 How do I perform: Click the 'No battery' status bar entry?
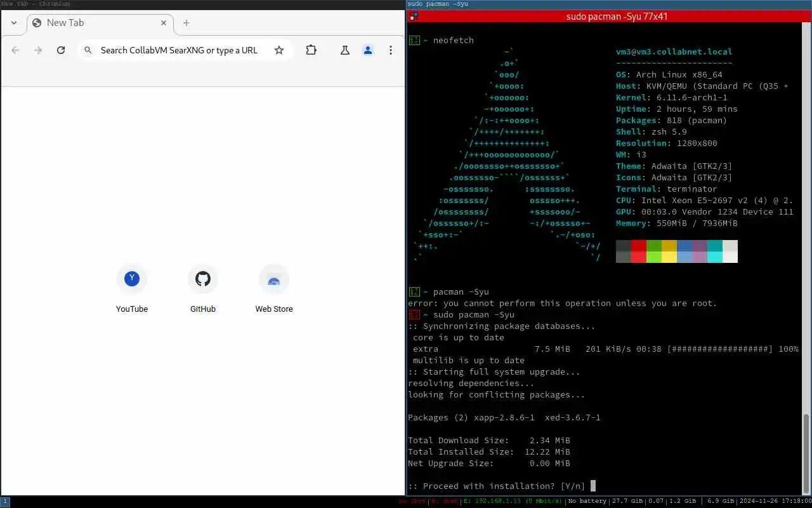pyautogui.click(x=587, y=502)
